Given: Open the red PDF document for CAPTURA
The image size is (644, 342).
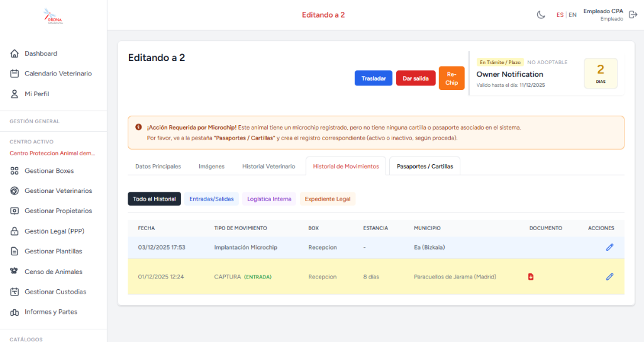Looking at the screenshot, I should coord(531,277).
